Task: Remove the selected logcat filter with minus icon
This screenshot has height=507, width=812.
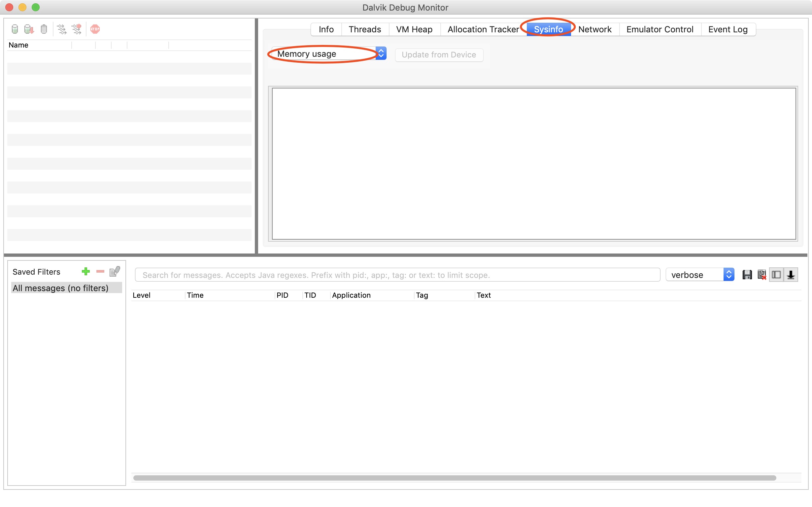Action: 100,271
